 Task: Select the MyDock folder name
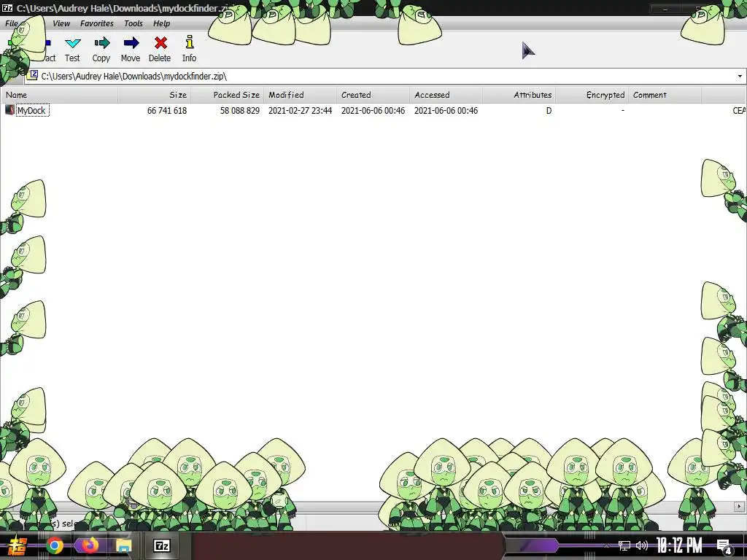pos(31,111)
